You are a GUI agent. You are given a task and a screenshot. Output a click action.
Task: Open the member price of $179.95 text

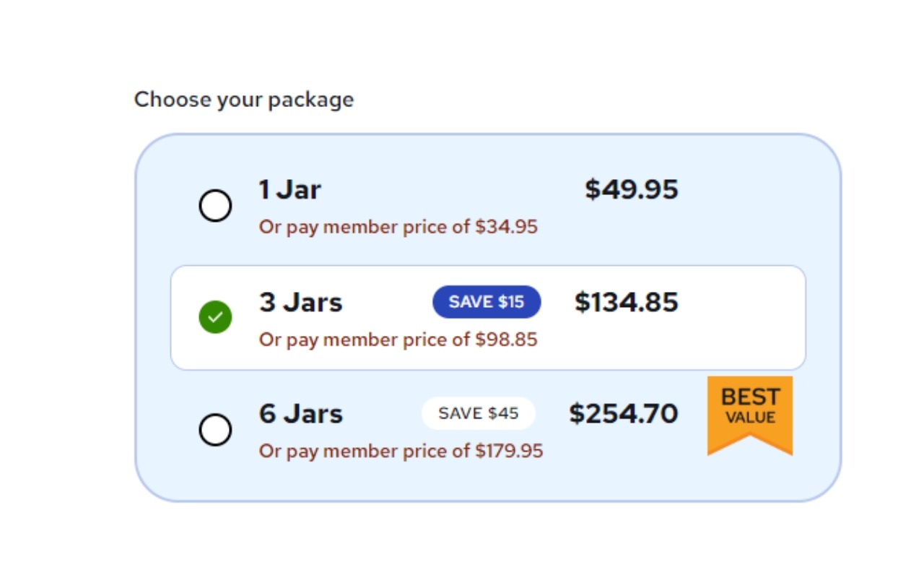pos(401,452)
